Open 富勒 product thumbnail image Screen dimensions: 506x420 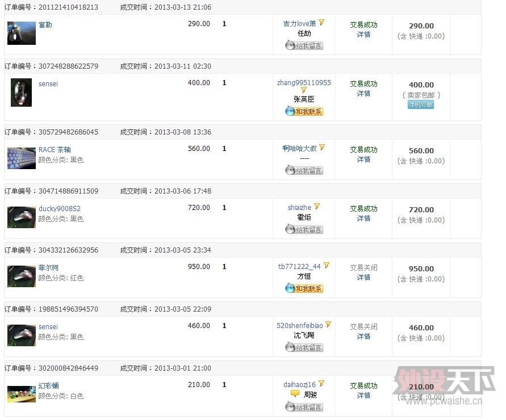(x=22, y=33)
